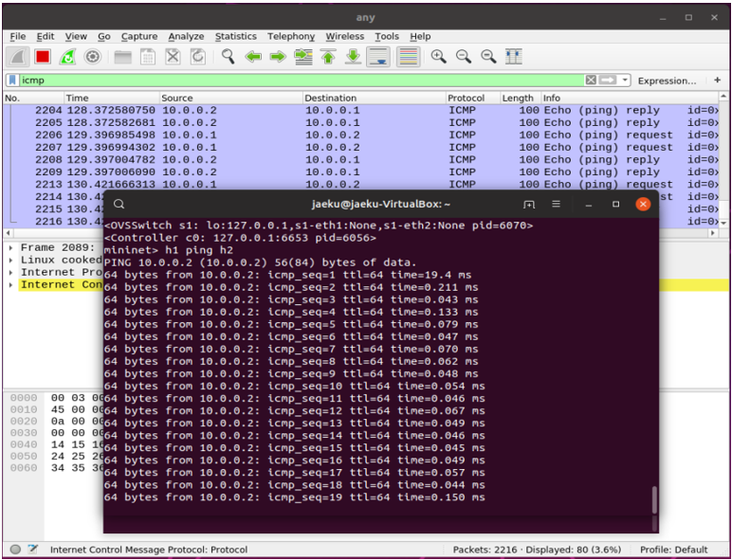The image size is (732, 560).
Task: Open the View menu
Action: click(x=76, y=36)
